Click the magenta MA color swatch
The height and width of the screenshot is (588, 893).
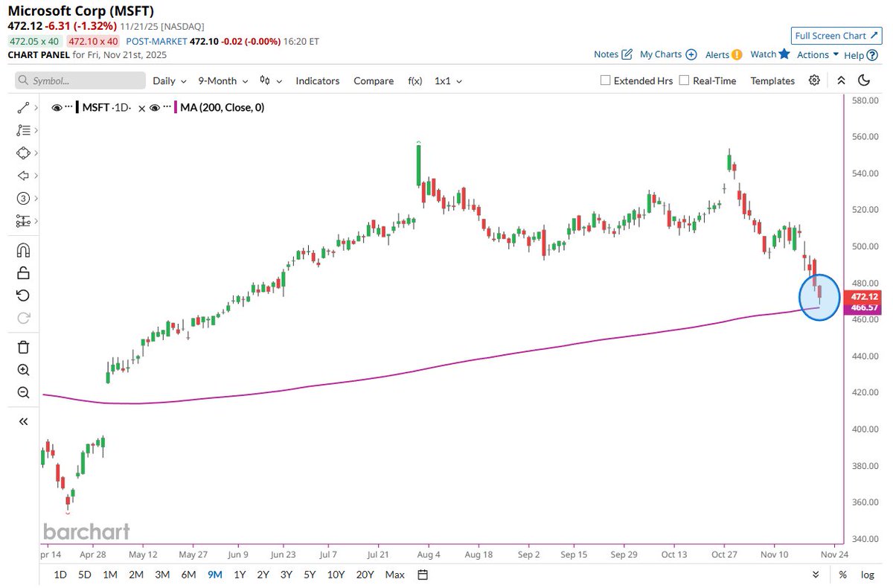pos(176,108)
